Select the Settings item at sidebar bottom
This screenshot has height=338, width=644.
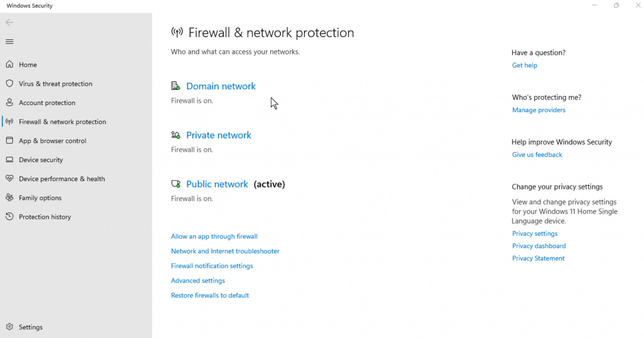31,327
